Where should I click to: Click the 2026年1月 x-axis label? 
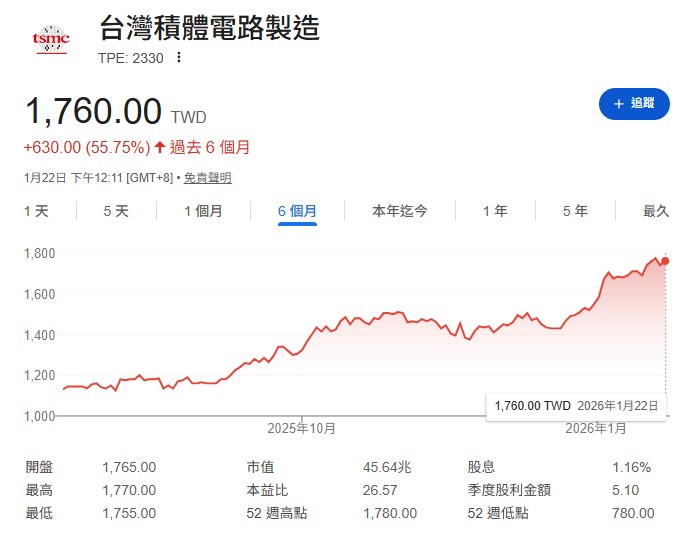tap(595, 429)
